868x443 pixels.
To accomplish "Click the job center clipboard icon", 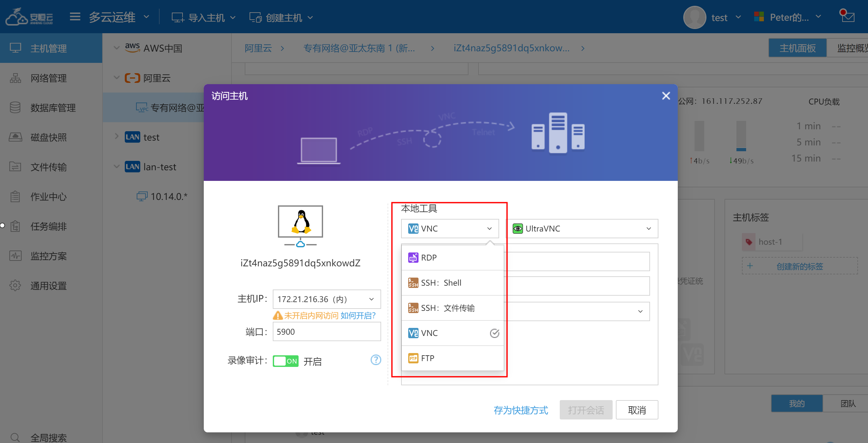I will [x=15, y=196].
